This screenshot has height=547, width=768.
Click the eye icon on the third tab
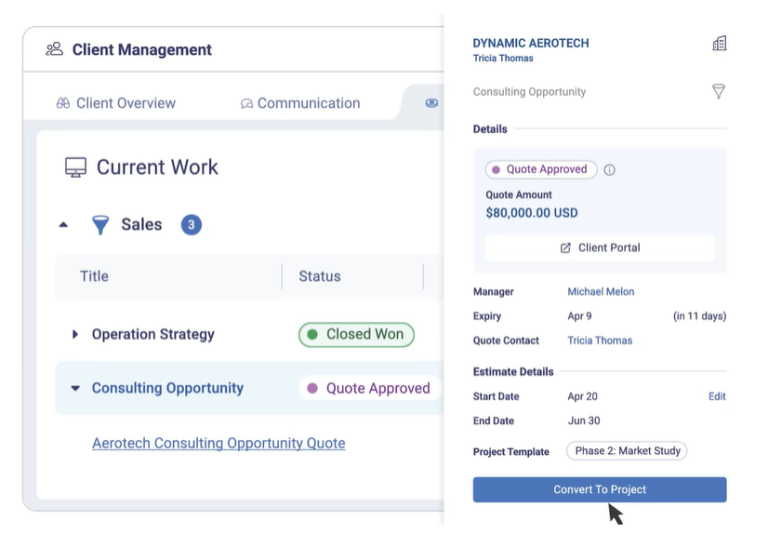pyautogui.click(x=431, y=103)
